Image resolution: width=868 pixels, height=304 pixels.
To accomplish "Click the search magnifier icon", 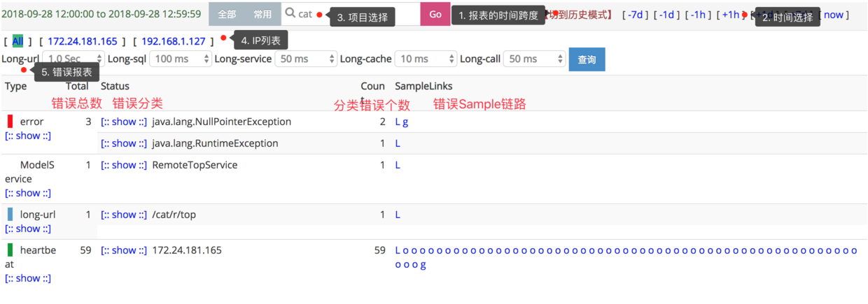I will click(290, 14).
